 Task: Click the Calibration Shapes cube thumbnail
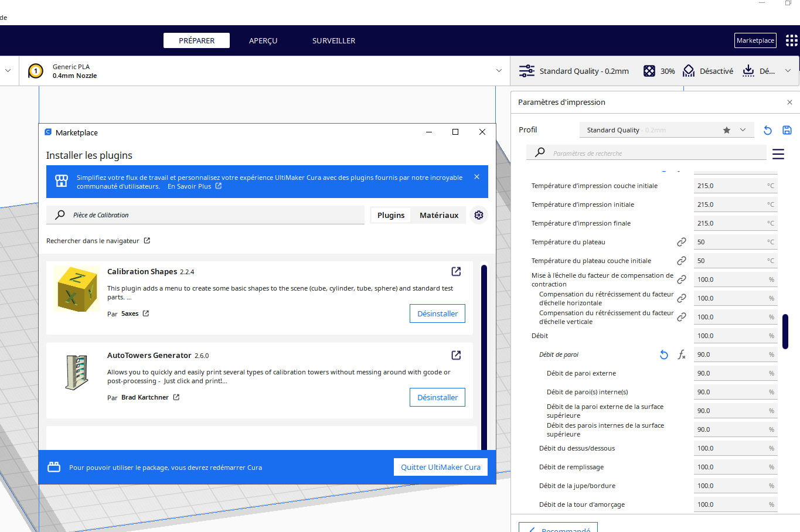tap(77, 289)
